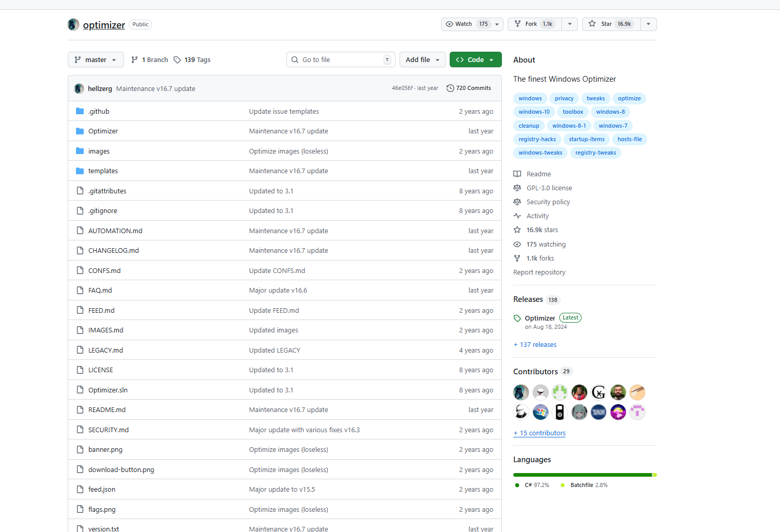Open the ZAN contributor avatar
The height and width of the screenshot is (532, 780).
point(599,412)
